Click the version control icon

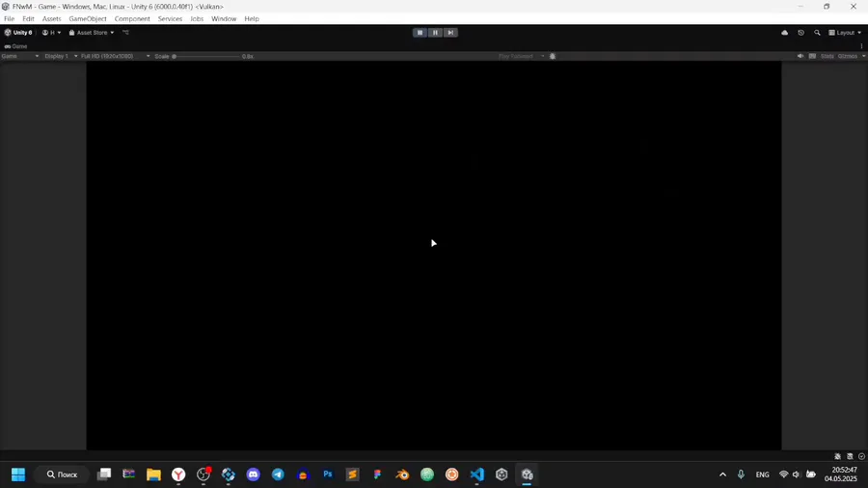coord(125,33)
